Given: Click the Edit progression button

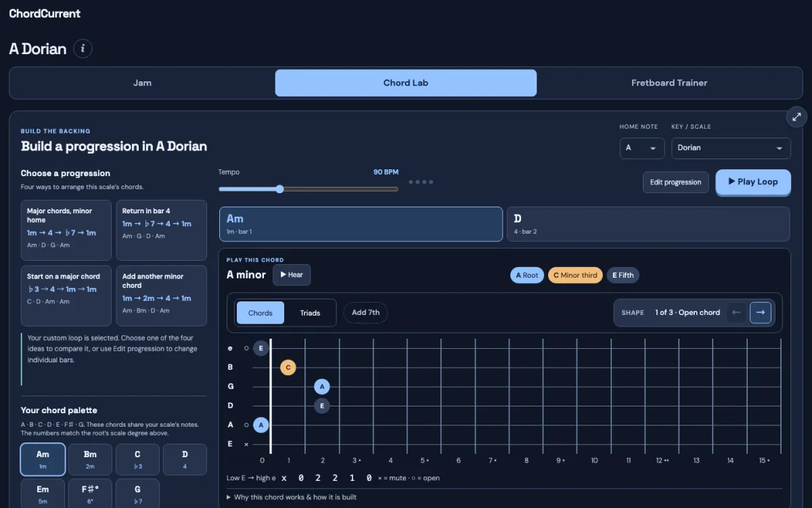Looking at the screenshot, I should pyautogui.click(x=675, y=182).
